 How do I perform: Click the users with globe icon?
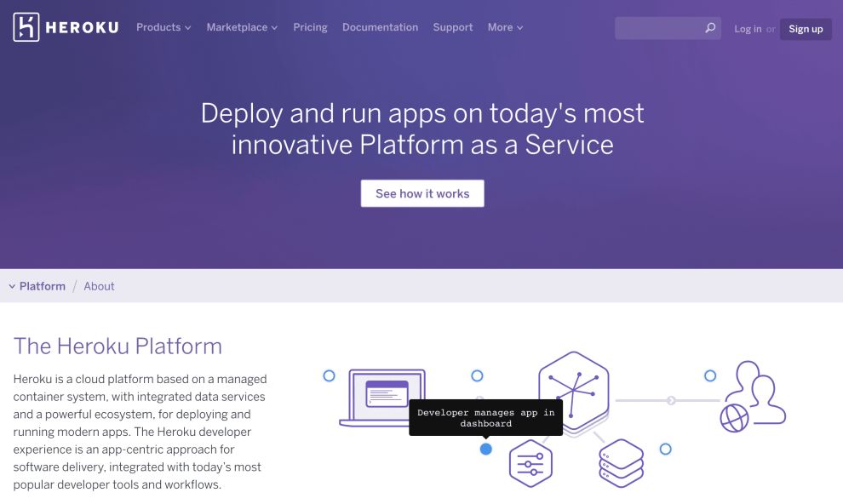[x=753, y=397]
